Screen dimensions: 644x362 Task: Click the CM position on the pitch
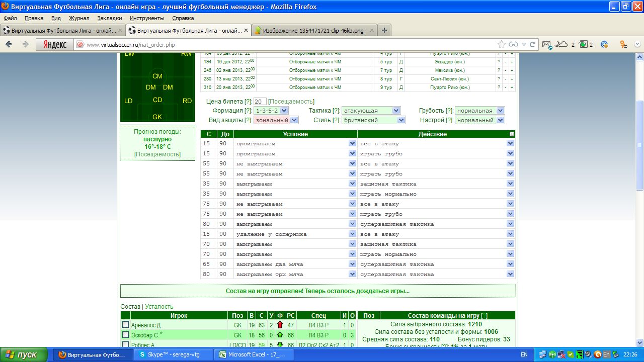[157, 76]
